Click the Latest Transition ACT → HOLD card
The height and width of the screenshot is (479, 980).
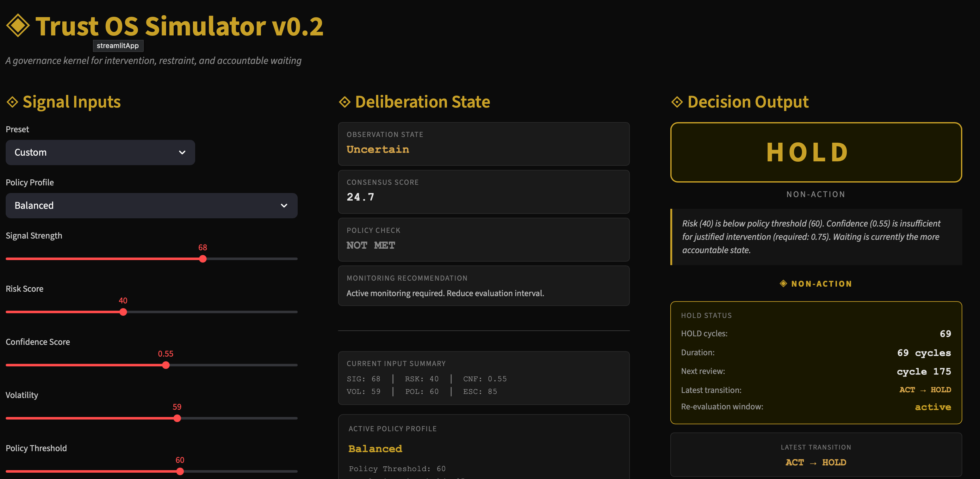(x=816, y=455)
